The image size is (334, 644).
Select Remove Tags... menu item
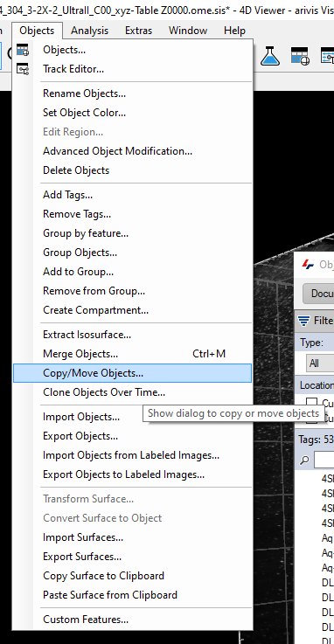(x=132, y=214)
